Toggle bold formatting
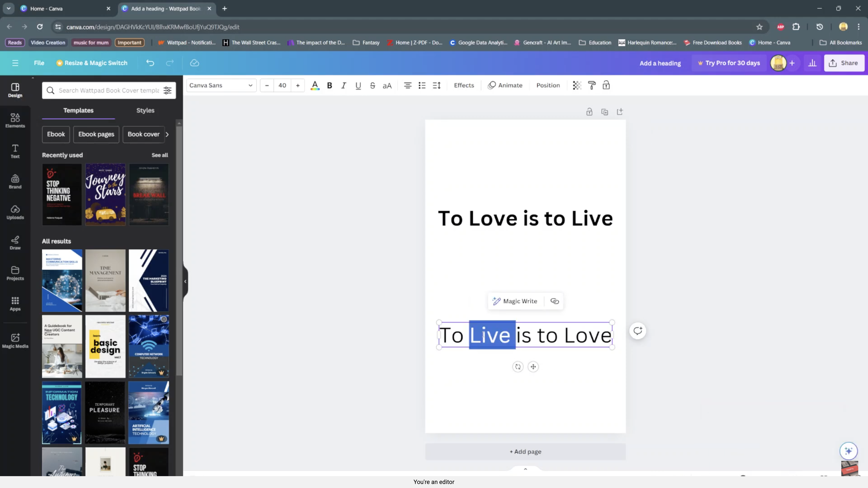 click(330, 86)
